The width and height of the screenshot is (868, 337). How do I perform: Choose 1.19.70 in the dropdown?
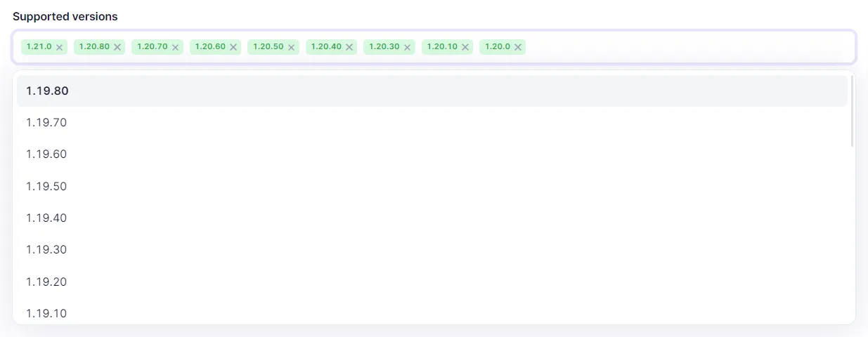[432, 123]
